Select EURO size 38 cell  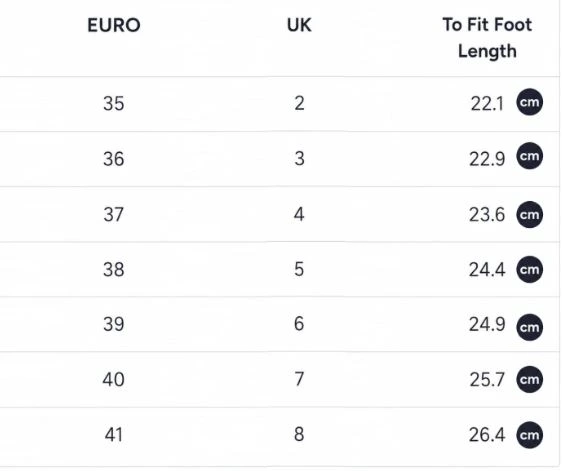point(114,270)
